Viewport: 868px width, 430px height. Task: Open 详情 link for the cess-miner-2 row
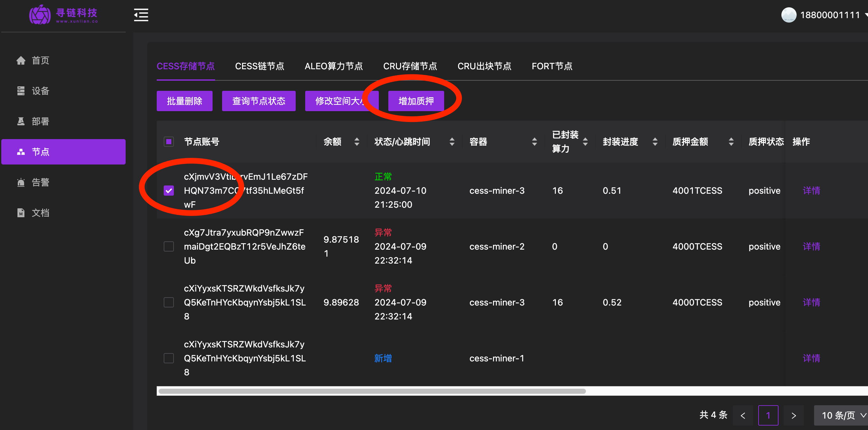811,246
